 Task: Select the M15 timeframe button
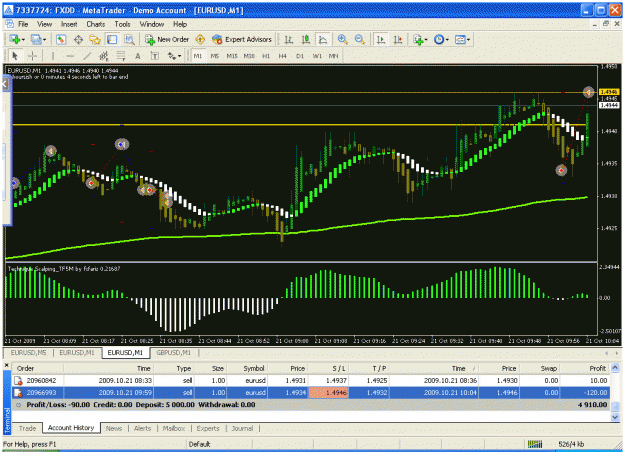pyautogui.click(x=232, y=56)
